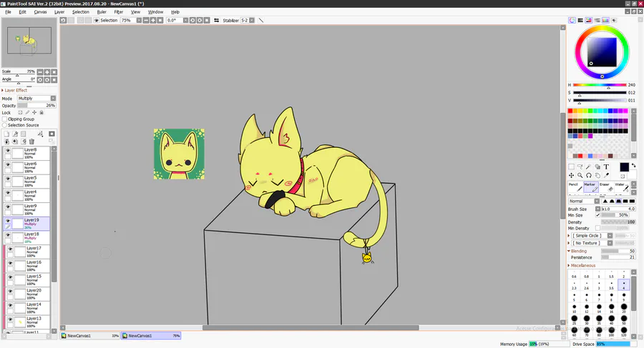The width and height of the screenshot is (644, 348).
Task: Enable the Selection Source option
Action: coord(5,125)
